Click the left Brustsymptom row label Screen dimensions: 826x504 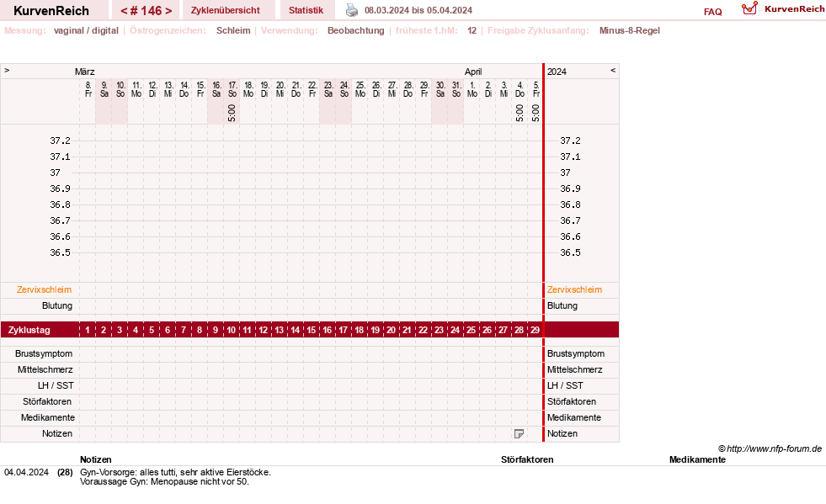coord(44,353)
